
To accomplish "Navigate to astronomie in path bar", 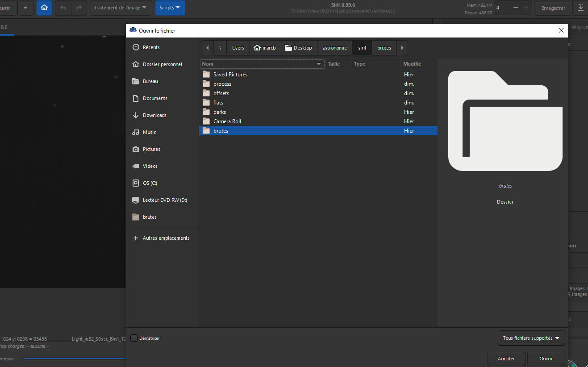I will (x=334, y=48).
